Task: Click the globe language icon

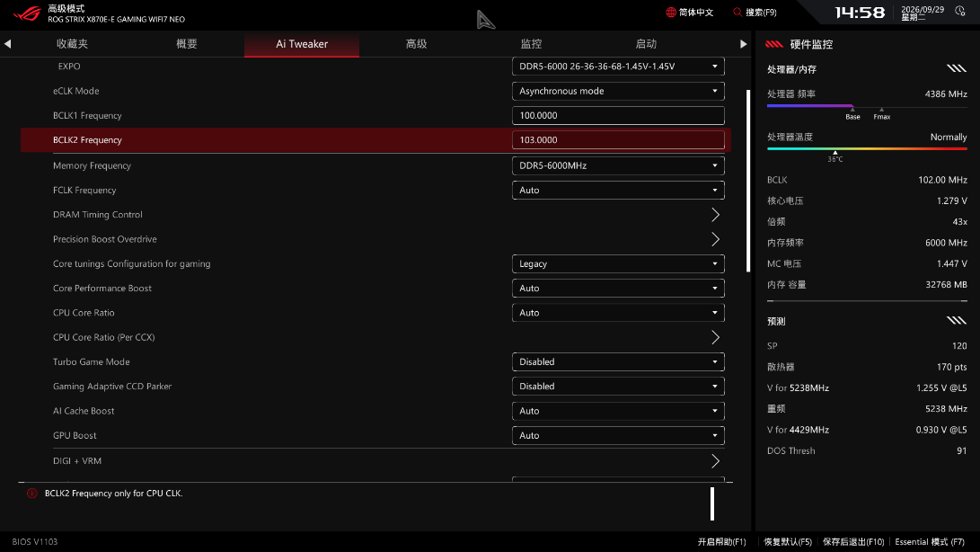Action: pos(671,13)
